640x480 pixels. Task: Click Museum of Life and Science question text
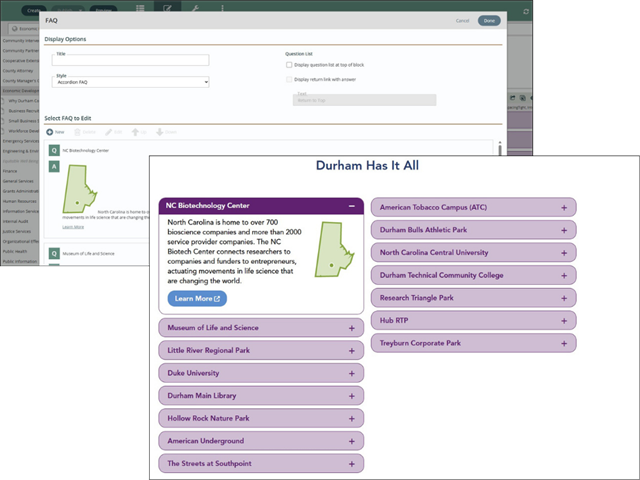click(x=89, y=254)
